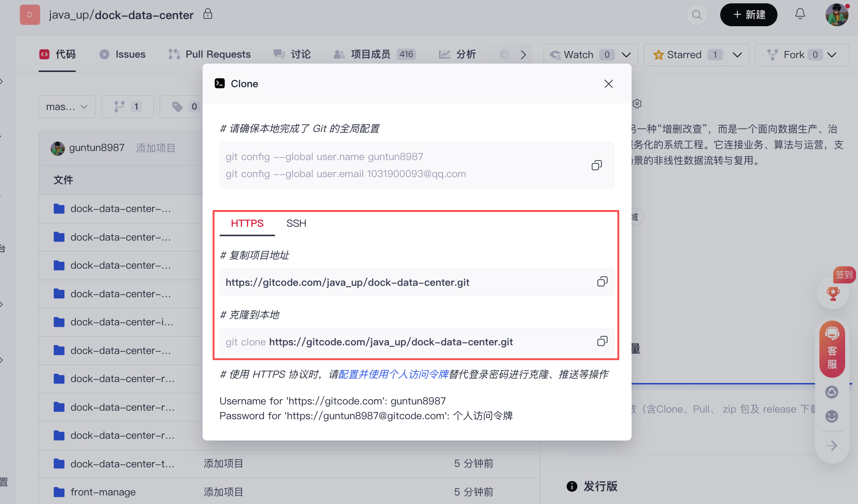The height and width of the screenshot is (504, 858).
Task: Copy the git config commands
Action: tap(596, 165)
